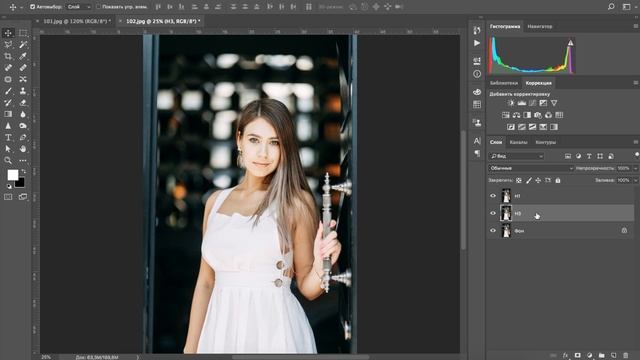Select the Rectangular Marquee tool

point(23,33)
